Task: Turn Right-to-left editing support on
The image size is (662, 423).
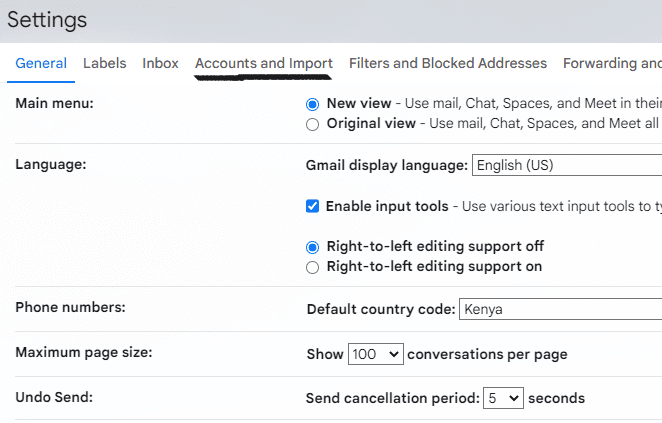Action: click(312, 267)
